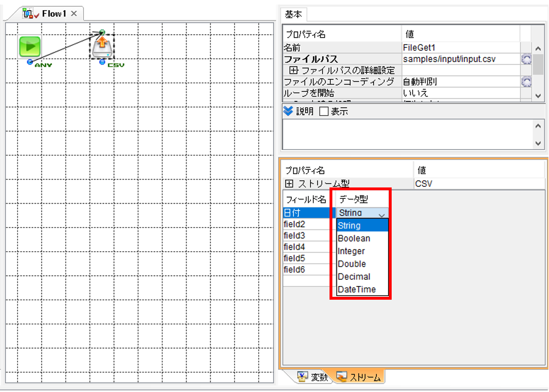This screenshot has width=549, height=392.
Task: Click the gear icon beside ファイルのエンコーディング
Action: (526, 81)
